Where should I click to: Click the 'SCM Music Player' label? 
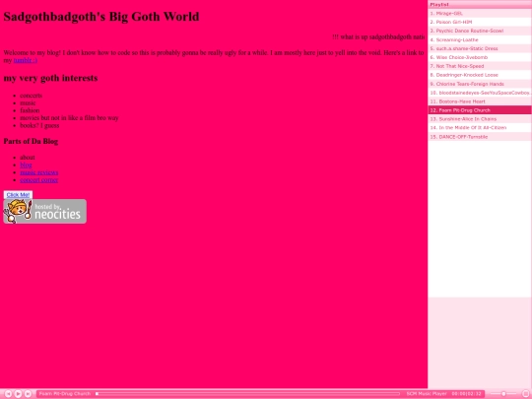point(427,393)
